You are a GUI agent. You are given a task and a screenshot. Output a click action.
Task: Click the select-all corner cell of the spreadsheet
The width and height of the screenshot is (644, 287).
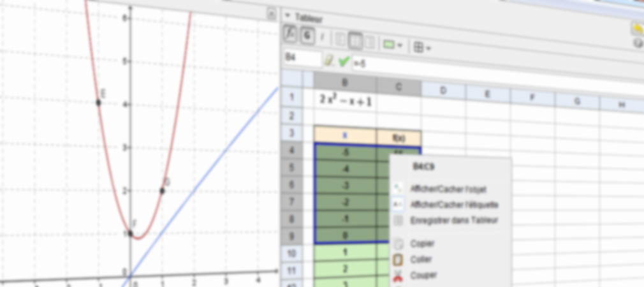(291, 78)
